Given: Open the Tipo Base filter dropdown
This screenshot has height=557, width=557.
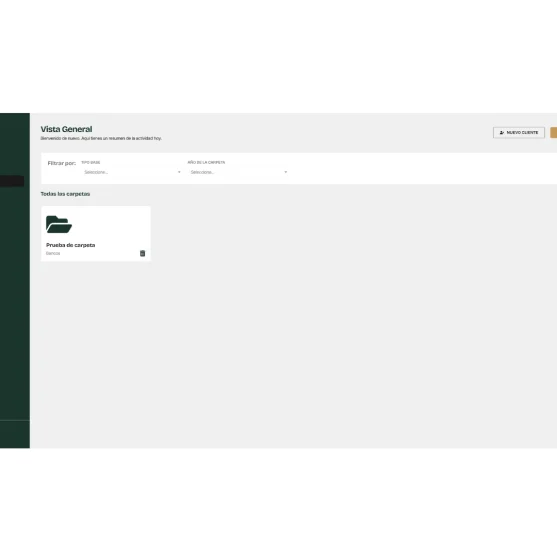Looking at the screenshot, I should pyautogui.click(x=132, y=172).
